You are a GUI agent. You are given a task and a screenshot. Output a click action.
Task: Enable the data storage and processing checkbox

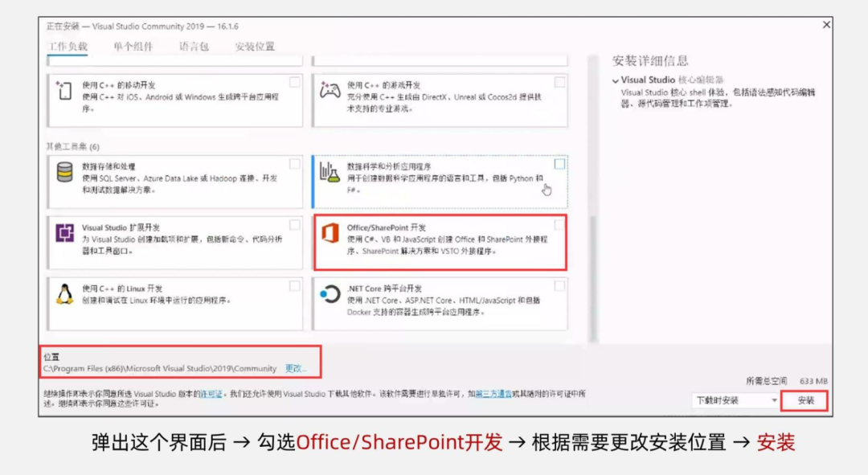[x=294, y=164]
